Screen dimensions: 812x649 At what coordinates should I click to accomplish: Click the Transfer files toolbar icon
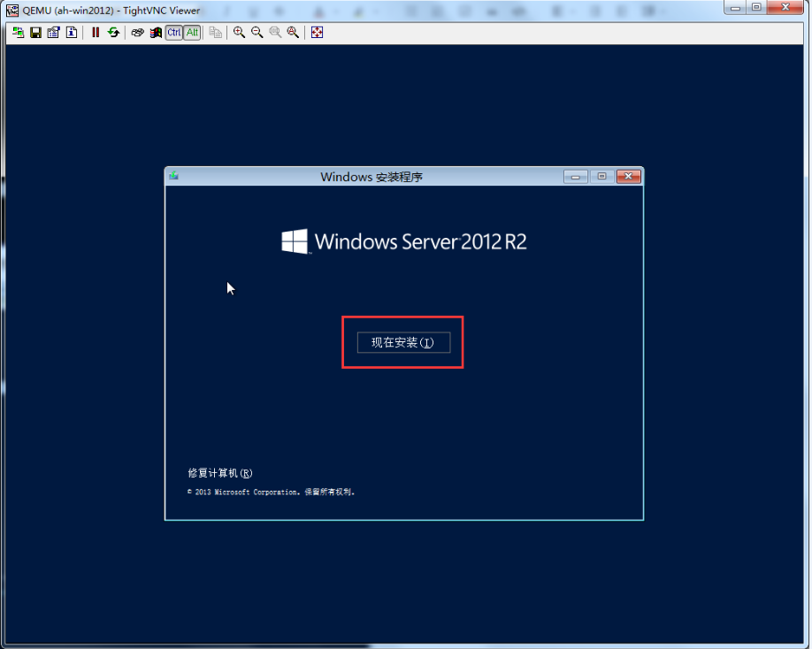216,33
